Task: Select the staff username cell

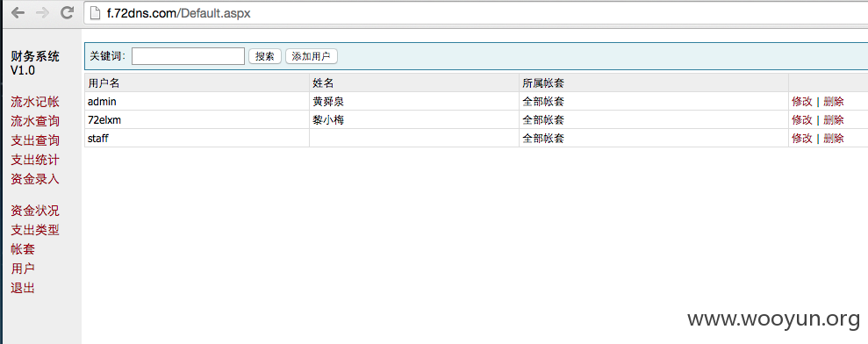Action: [197, 139]
